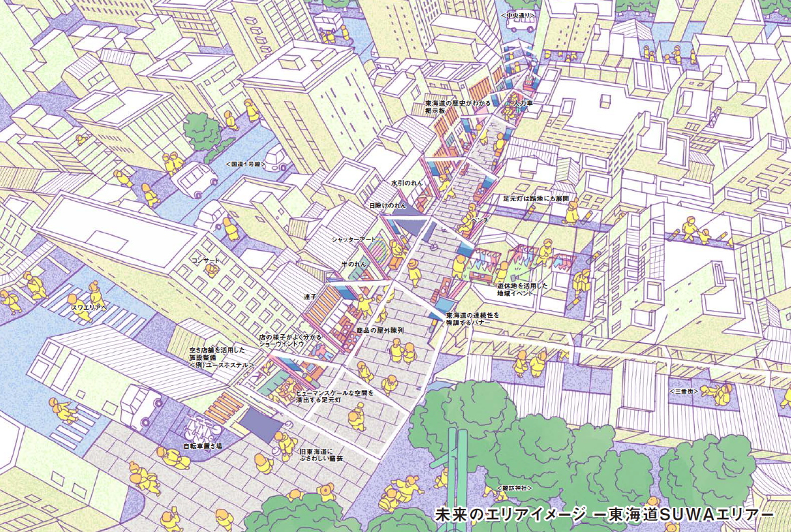Click the white truck near the crosswalk
Viewport: 791px width, 532px height.
pos(141,406)
